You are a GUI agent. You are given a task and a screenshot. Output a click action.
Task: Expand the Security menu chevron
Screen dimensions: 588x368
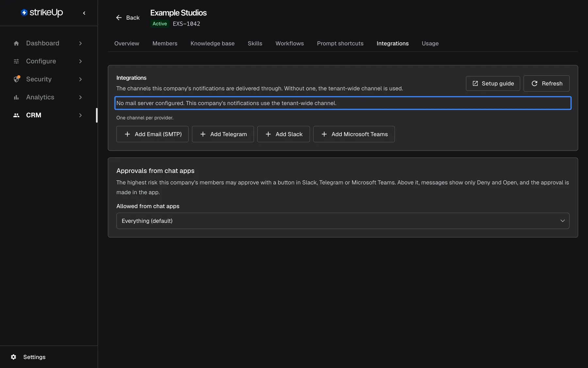pos(80,79)
